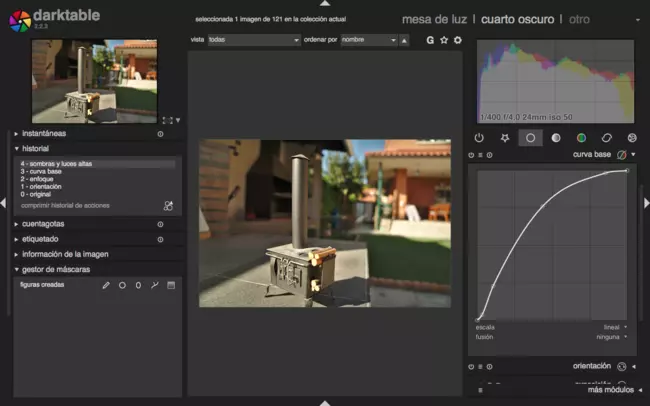Select the pencil brush mask tool
Image resolution: width=650 pixels, height=406 pixels.
[106, 285]
